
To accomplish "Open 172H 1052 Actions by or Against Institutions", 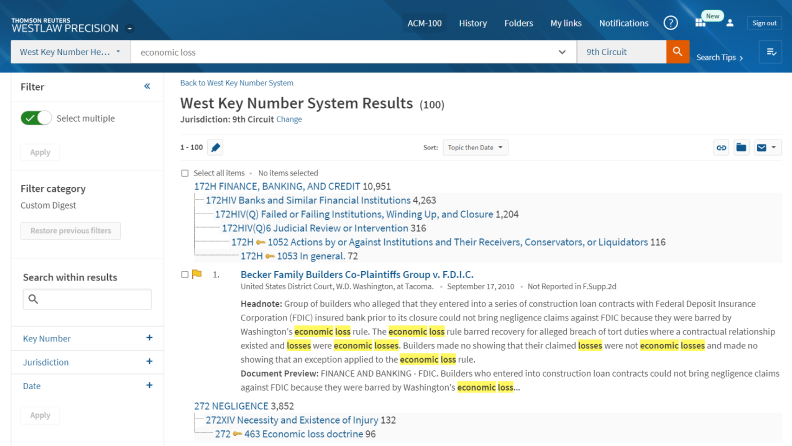I will point(439,242).
